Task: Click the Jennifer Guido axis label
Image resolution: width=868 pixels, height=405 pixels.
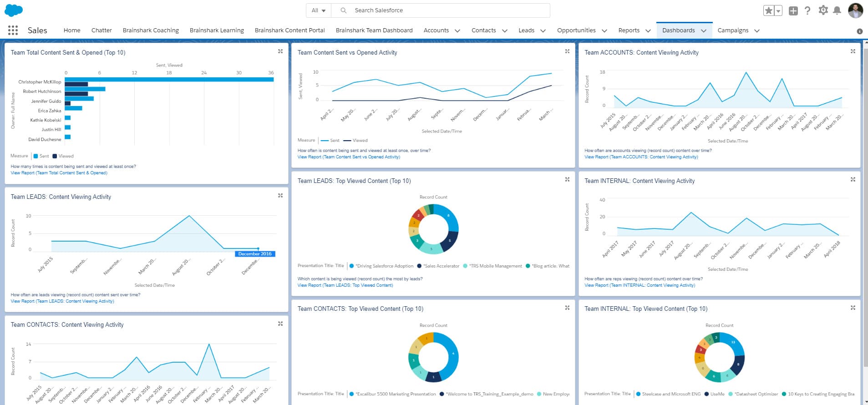Action: click(x=46, y=101)
